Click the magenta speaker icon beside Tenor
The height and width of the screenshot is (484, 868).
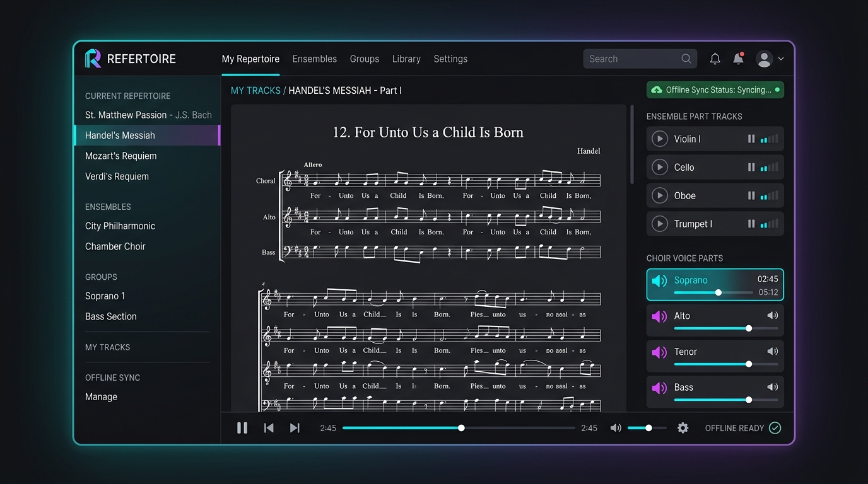(x=659, y=352)
